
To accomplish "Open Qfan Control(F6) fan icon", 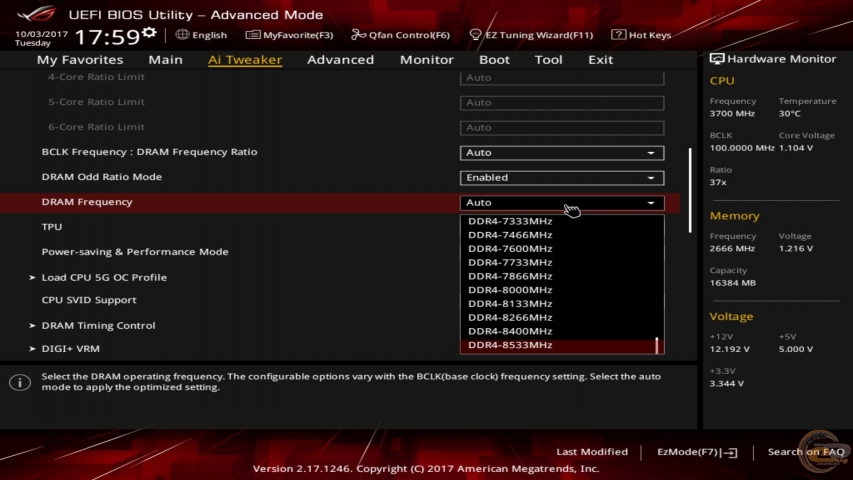I will point(358,35).
